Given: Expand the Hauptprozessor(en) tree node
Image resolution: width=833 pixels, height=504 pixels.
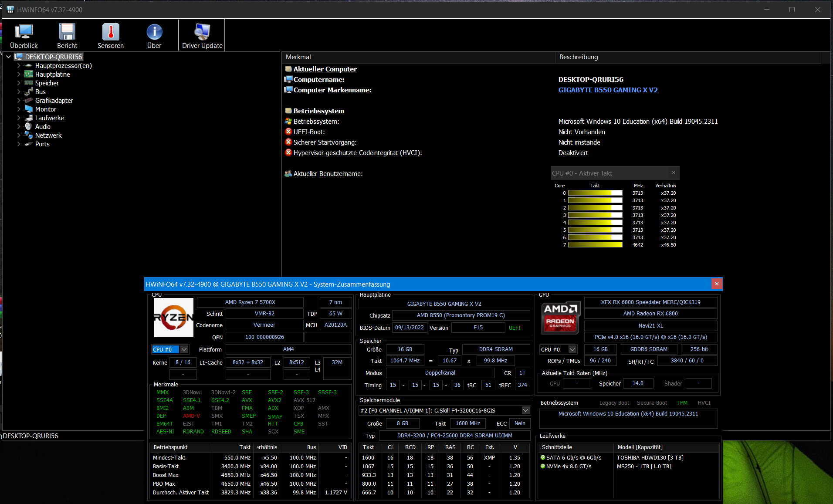Looking at the screenshot, I should (x=19, y=65).
